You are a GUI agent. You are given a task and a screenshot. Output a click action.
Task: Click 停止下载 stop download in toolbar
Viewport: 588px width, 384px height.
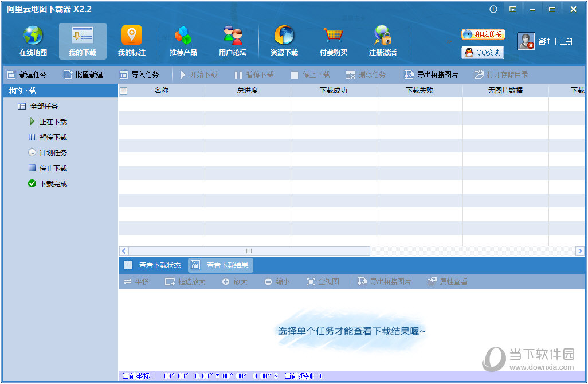(x=311, y=75)
